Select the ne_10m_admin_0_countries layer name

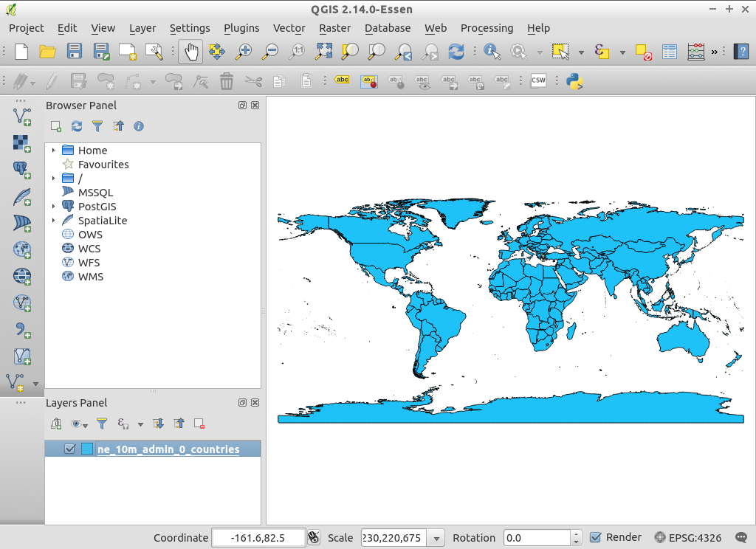[168, 449]
